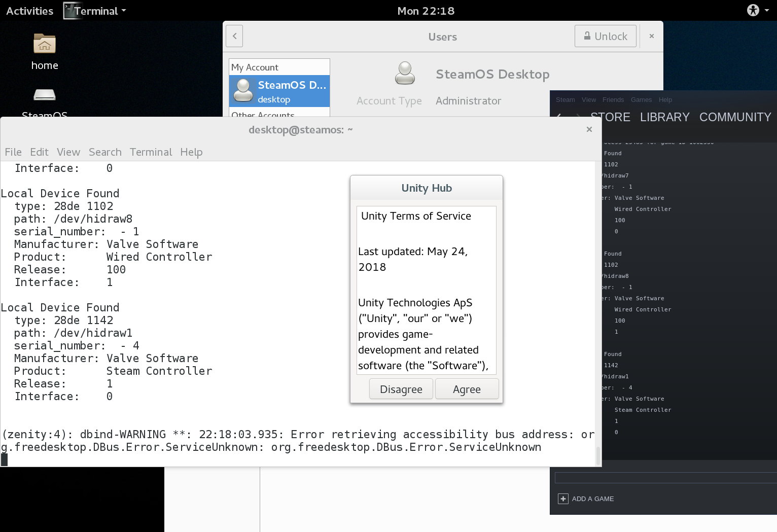
Task: Click '/hidraw7' text in Steam console
Action: click(615, 175)
